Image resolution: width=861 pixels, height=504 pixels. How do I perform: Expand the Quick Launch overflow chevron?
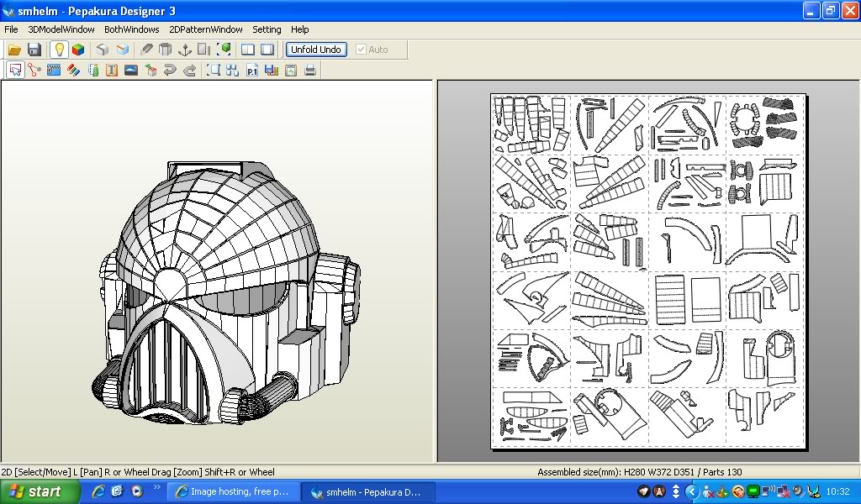point(156,488)
